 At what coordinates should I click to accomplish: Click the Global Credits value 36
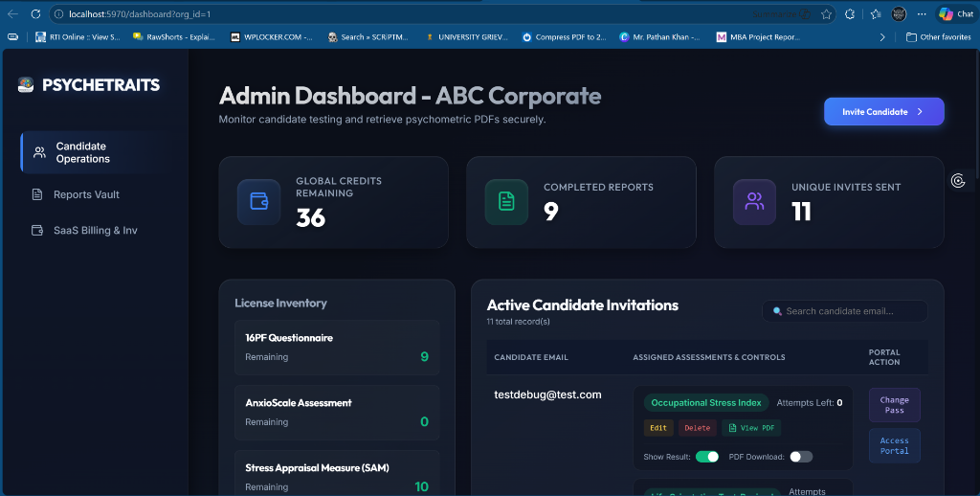(x=311, y=217)
